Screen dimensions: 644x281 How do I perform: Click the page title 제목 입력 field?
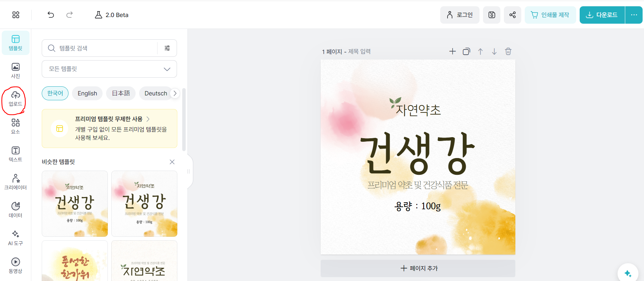tap(359, 52)
